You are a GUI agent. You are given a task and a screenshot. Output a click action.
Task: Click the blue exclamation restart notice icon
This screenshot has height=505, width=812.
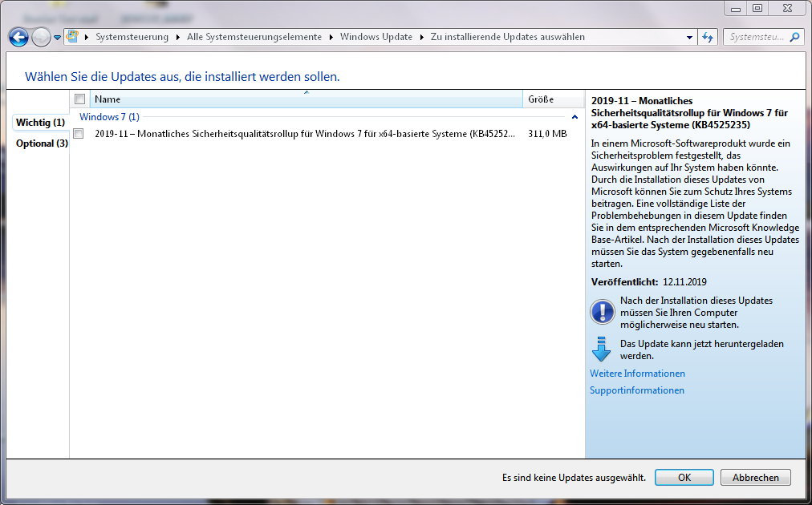point(603,312)
